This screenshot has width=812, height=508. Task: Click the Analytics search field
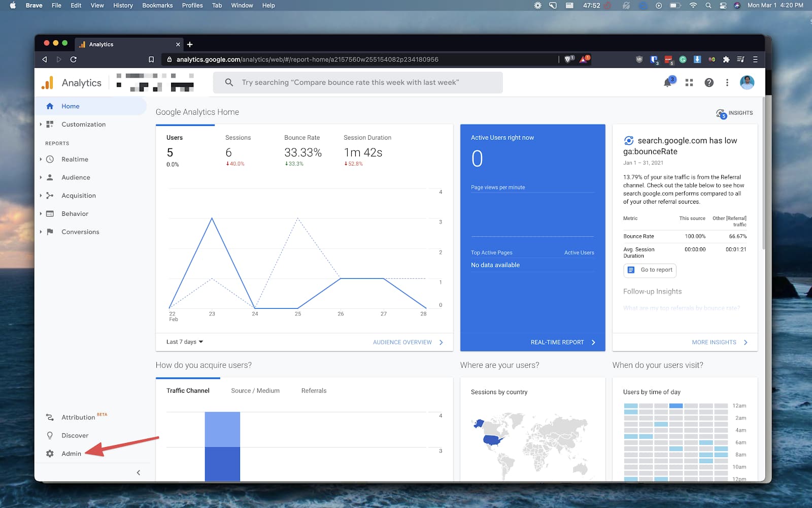pyautogui.click(x=358, y=82)
